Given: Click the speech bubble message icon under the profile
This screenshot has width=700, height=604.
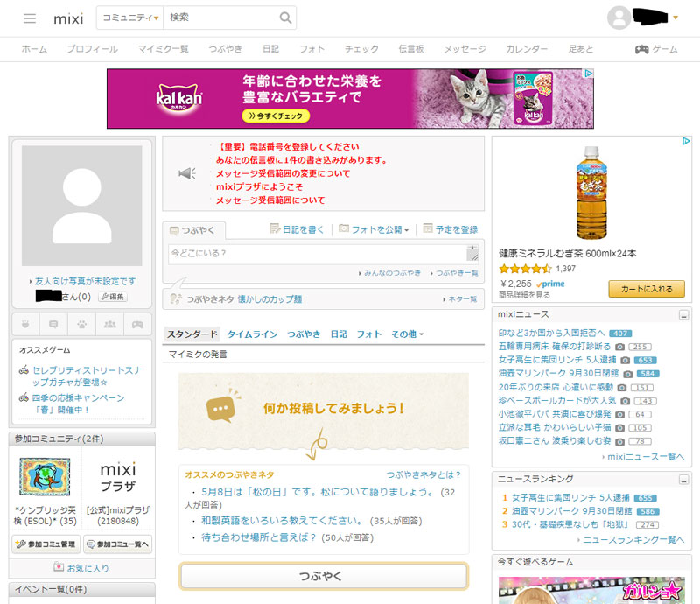Looking at the screenshot, I should (53, 325).
